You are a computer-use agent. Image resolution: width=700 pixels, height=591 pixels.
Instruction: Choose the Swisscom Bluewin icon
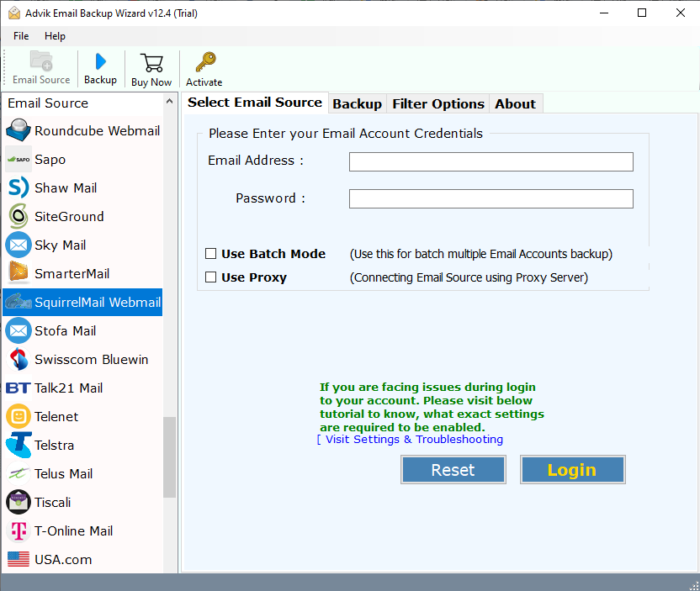pos(19,359)
